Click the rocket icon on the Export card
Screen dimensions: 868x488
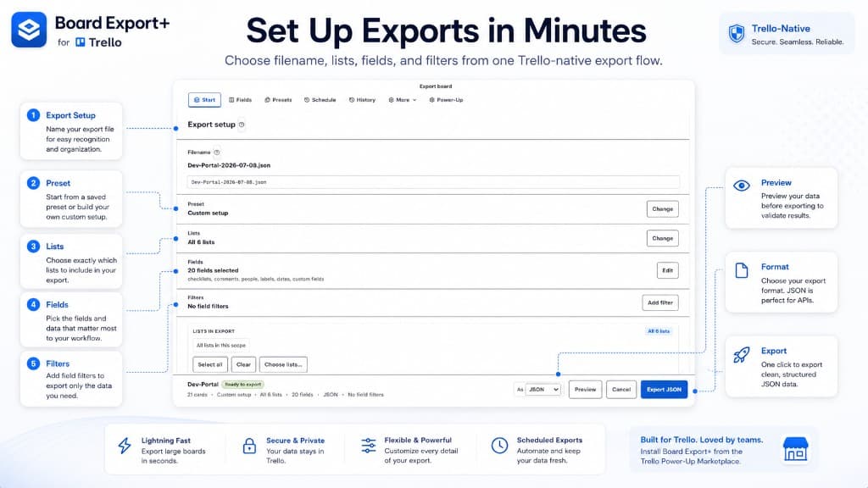[741, 355]
